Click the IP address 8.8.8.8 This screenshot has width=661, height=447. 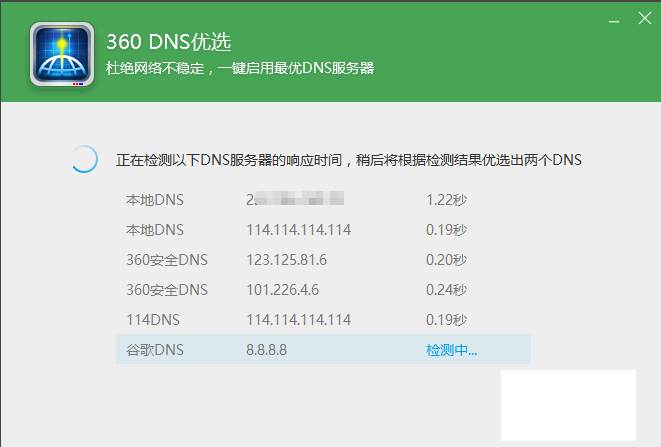[x=266, y=350]
